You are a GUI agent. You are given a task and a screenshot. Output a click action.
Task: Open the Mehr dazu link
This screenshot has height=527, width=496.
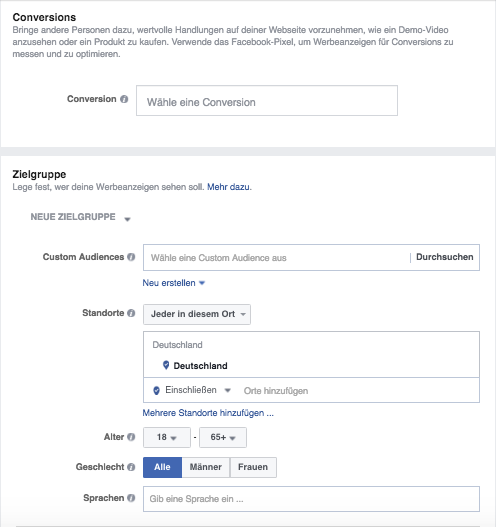pos(229,187)
